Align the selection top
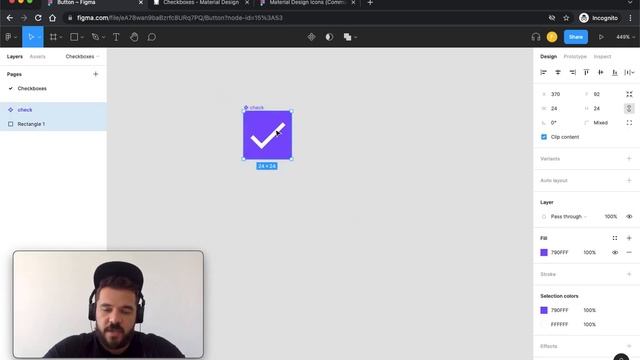This screenshot has width=640, height=360. [x=587, y=72]
